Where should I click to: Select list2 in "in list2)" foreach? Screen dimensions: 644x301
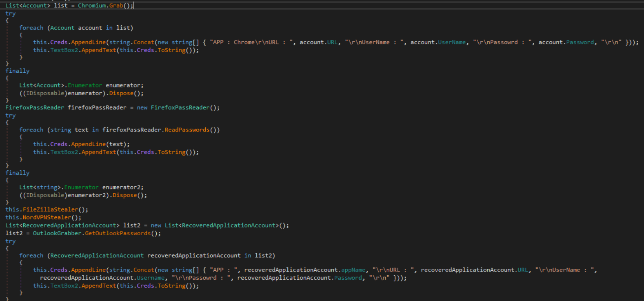[x=263, y=256]
